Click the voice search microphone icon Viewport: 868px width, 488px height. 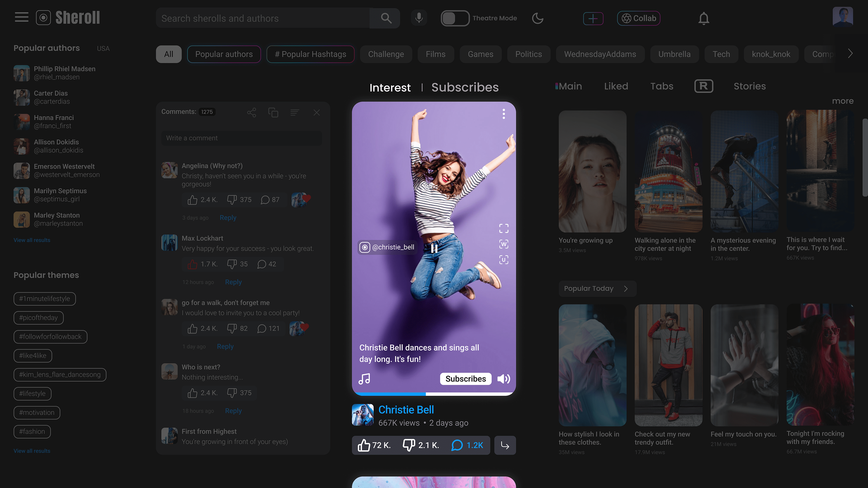419,18
